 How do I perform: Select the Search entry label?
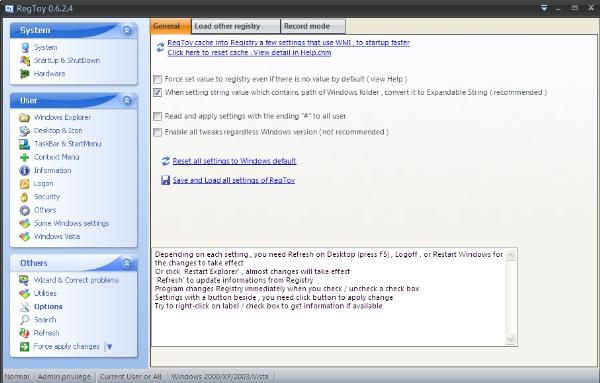point(45,320)
